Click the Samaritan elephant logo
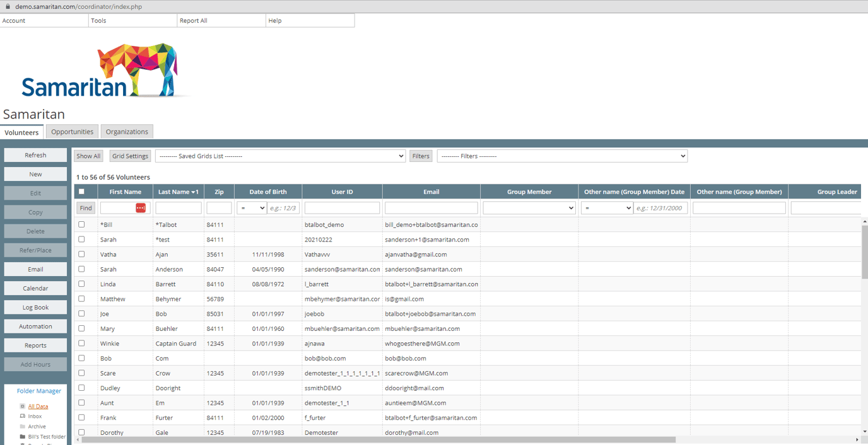 [138, 69]
